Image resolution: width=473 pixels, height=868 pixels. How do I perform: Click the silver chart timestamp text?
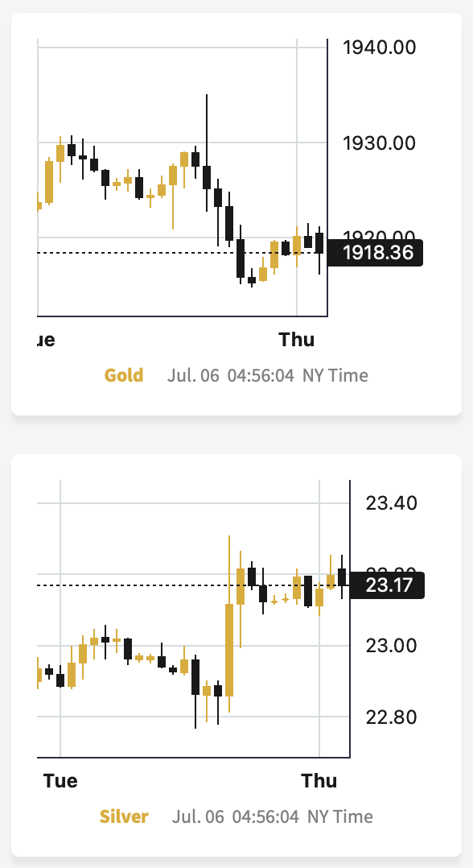coord(272,816)
